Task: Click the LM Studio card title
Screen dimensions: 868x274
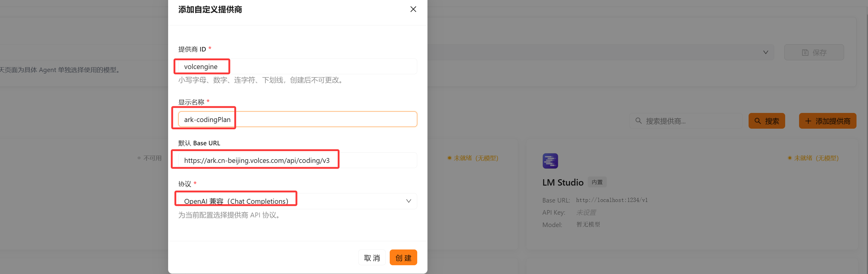Action: pyautogui.click(x=563, y=183)
